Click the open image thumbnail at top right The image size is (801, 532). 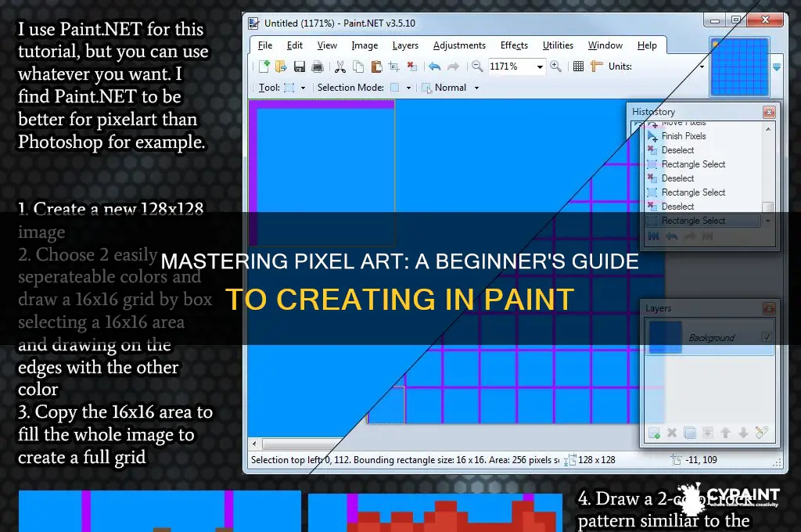pos(740,67)
